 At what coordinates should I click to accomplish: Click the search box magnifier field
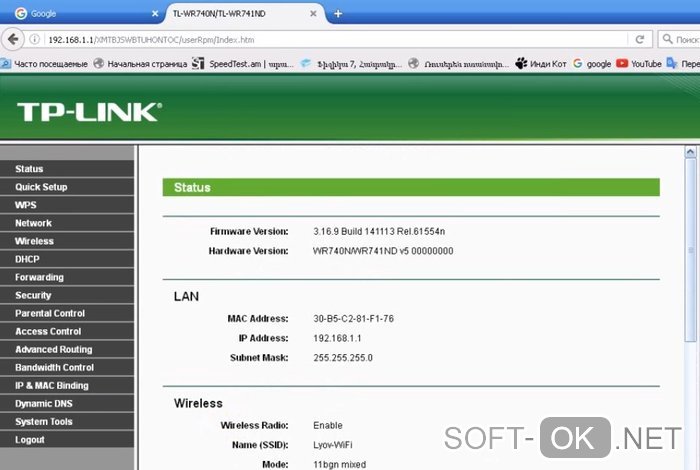click(679, 39)
